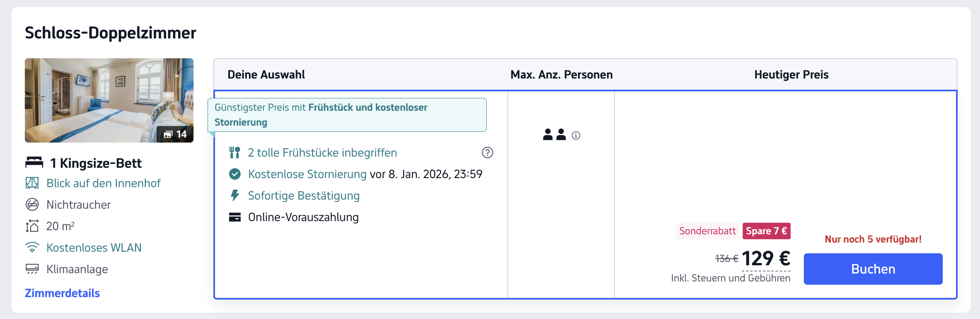Click the 129 € price with dotted underline

pos(766,259)
